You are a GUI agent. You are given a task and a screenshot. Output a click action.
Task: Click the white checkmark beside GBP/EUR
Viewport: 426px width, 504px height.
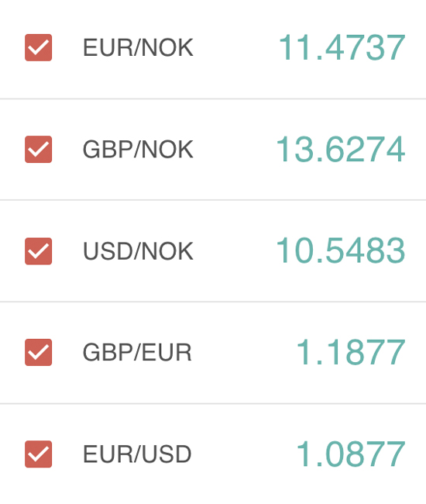pos(38,353)
